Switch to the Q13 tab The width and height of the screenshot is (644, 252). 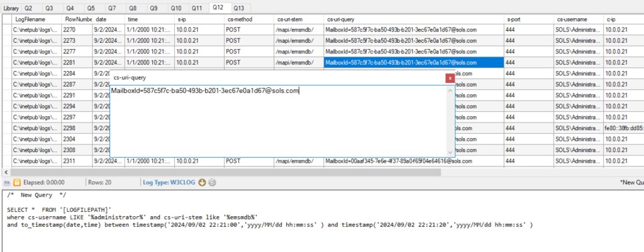[x=239, y=8]
